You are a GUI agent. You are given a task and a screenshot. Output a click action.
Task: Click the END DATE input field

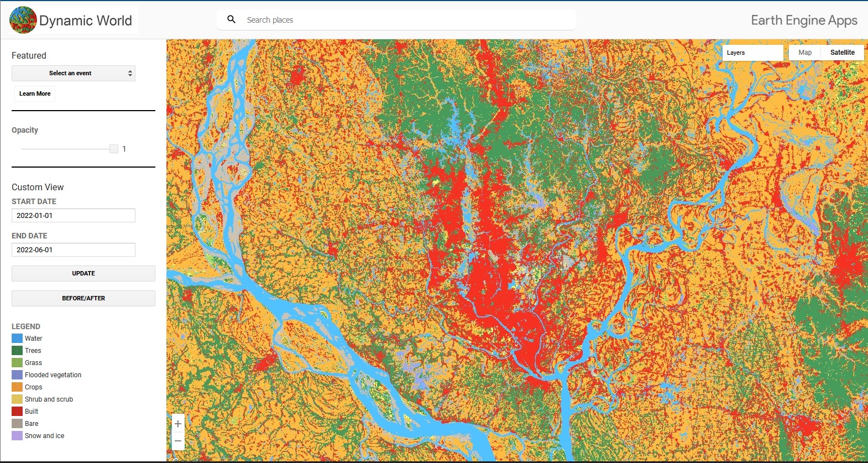click(74, 250)
